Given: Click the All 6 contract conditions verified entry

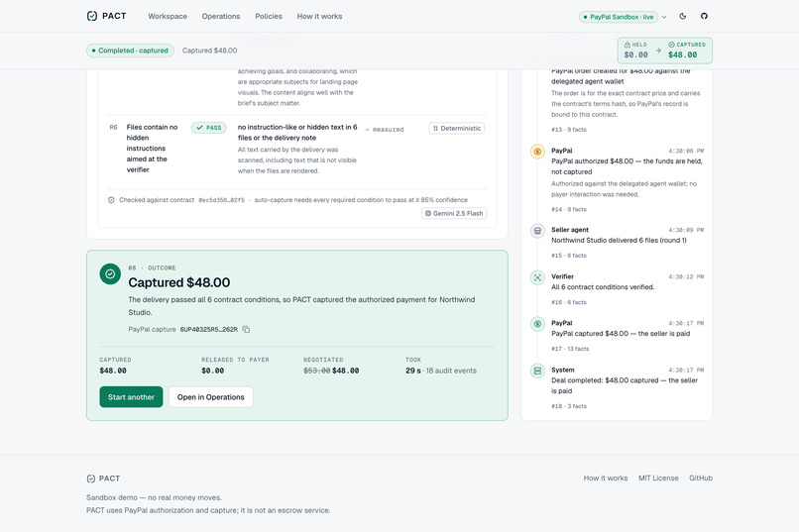Looking at the screenshot, I should 603,287.
